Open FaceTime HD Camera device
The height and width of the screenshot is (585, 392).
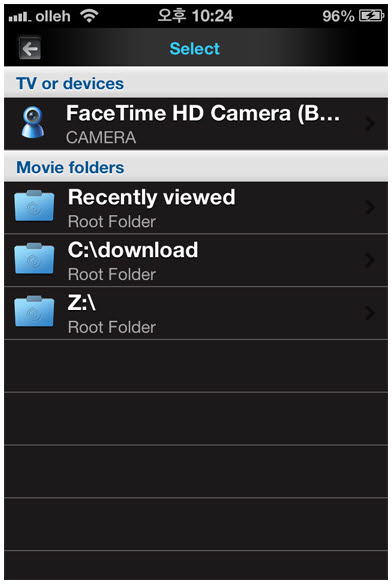pyautogui.click(x=196, y=124)
